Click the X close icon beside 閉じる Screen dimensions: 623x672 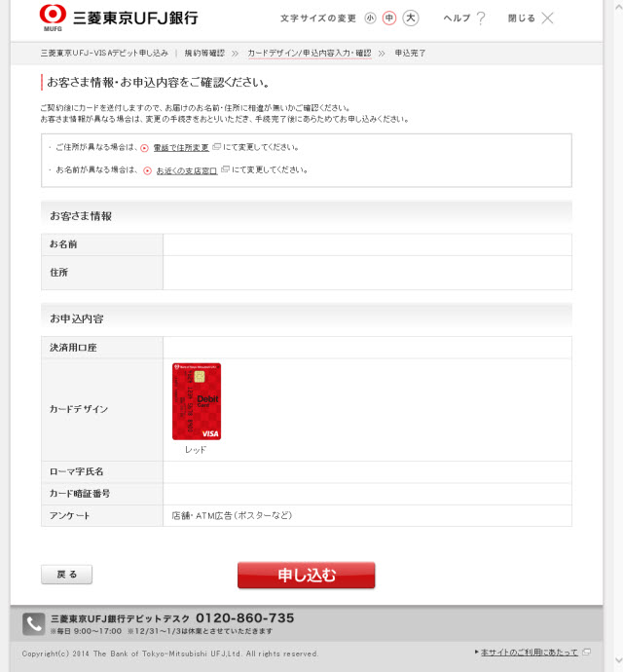click(x=547, y=18)
